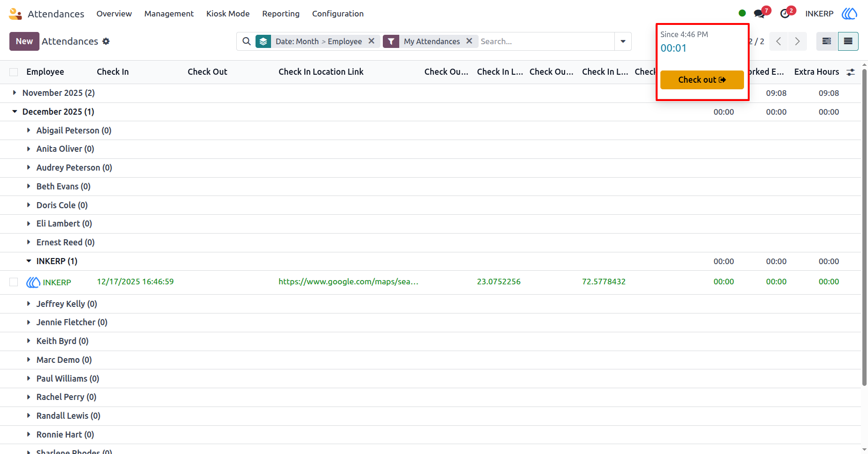Switch to the active list view icon
The image size is (868, 454).
pyautogui.click(x=848, y=41)
